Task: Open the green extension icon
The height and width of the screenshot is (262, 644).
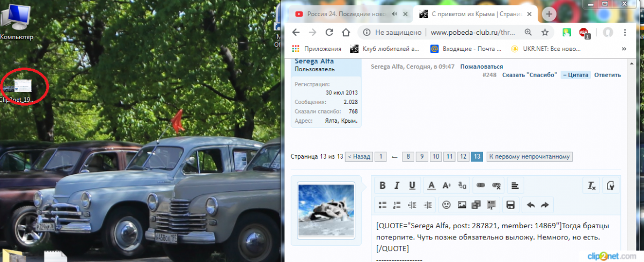Action: (566, 32)
